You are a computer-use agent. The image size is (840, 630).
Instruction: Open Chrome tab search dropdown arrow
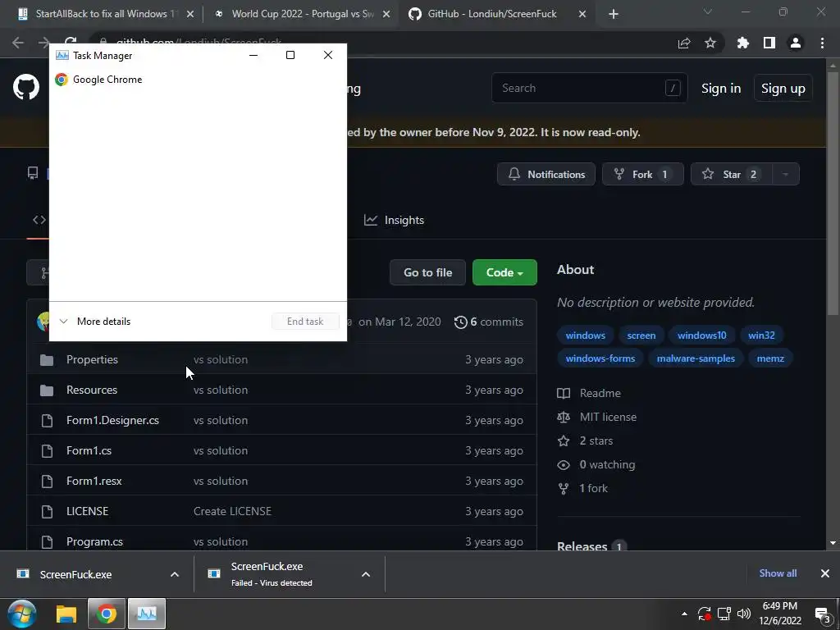click(708, 11)
